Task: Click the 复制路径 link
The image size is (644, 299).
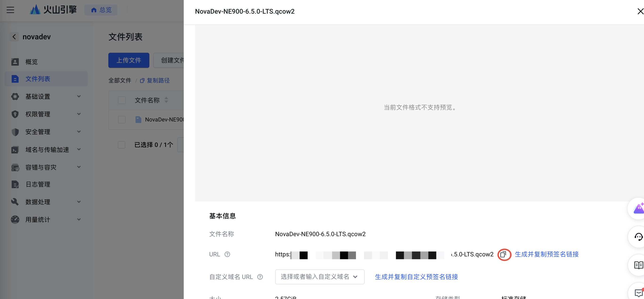Action: tap(158, 81)
